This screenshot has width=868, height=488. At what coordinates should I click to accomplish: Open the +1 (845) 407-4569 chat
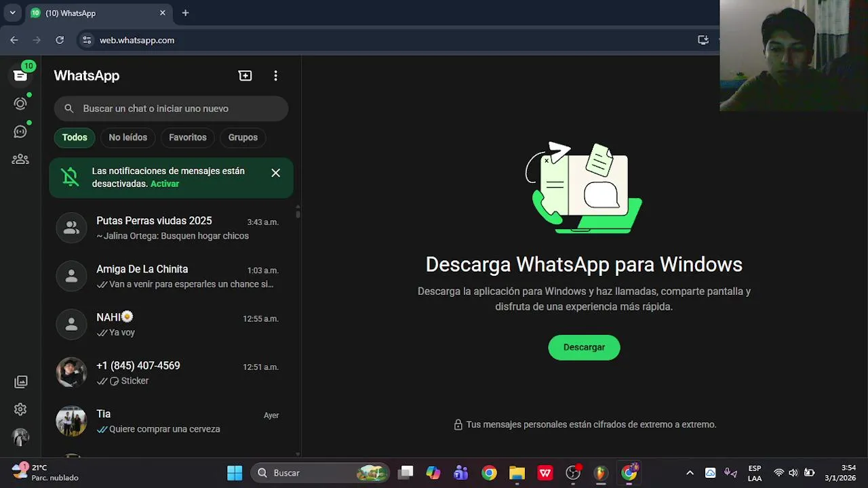(171, 373)
